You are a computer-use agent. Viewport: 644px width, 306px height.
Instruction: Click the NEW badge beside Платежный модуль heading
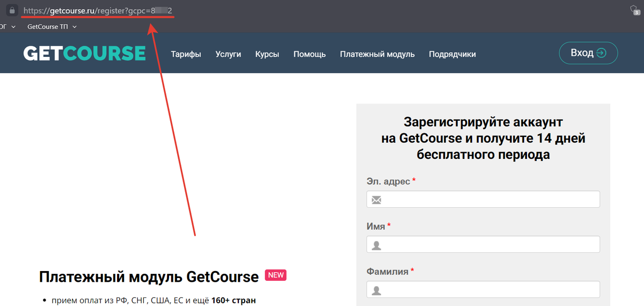click(x=275, y=275)
